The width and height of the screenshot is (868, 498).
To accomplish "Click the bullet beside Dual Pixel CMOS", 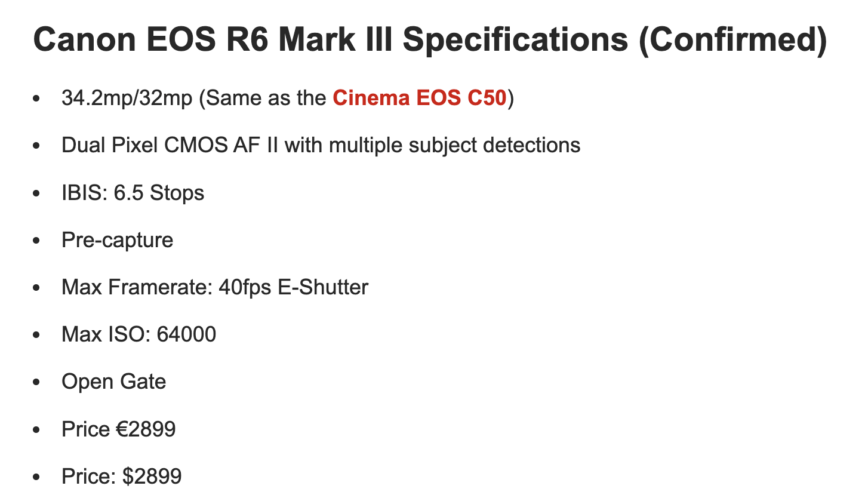I will pos(38,146).
